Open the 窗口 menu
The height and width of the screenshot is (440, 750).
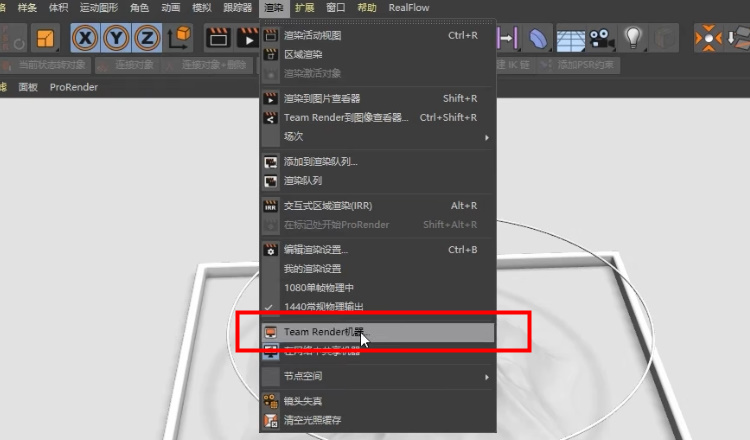pos(336,8)
